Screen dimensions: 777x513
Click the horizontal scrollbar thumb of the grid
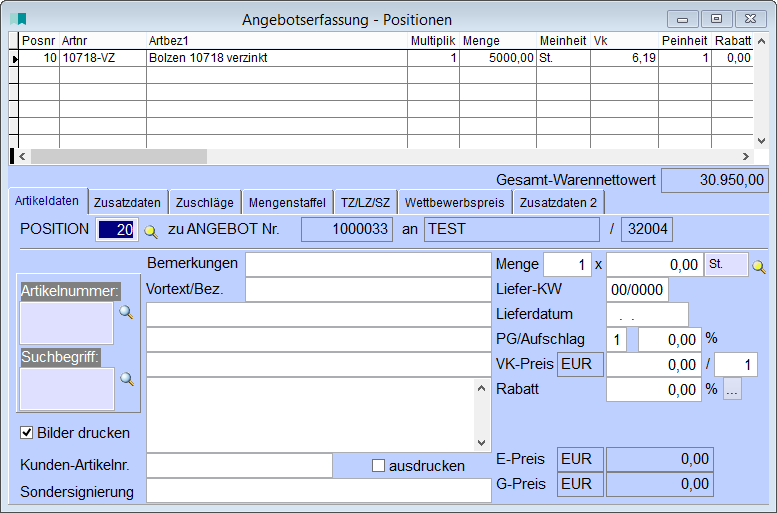click(119, 157)
